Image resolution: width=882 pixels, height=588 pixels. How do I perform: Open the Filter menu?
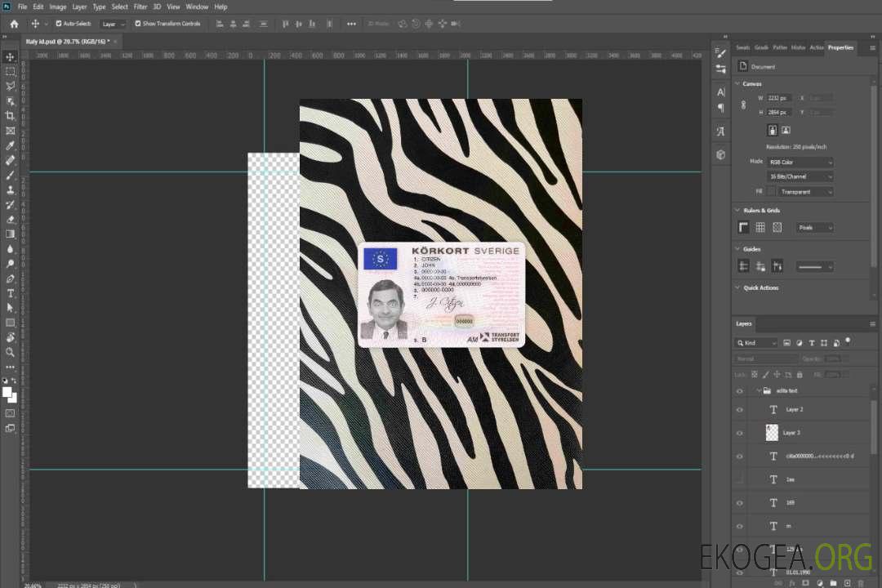pyautogui.click(x=140, y=7)
